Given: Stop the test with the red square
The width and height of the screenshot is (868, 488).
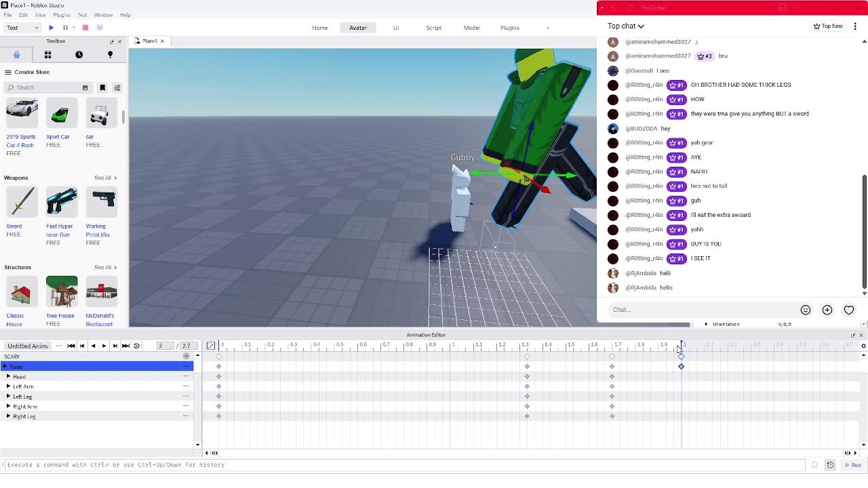Looking at the screenshot, I should (85, 28).
